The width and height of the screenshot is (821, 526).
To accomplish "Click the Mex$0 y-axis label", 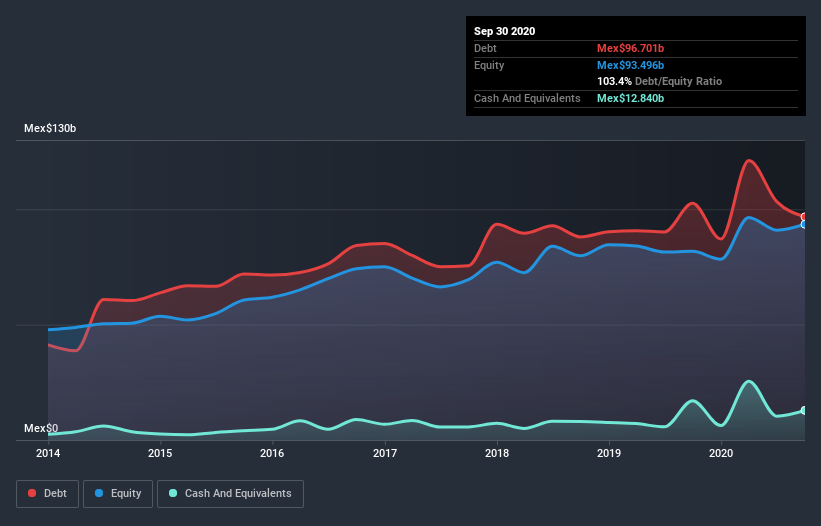I will 41,428.
